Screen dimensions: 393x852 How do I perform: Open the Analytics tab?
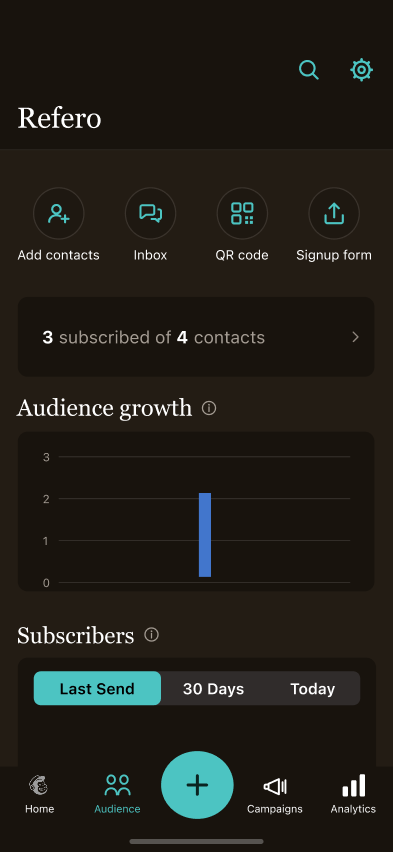[353, 794]
